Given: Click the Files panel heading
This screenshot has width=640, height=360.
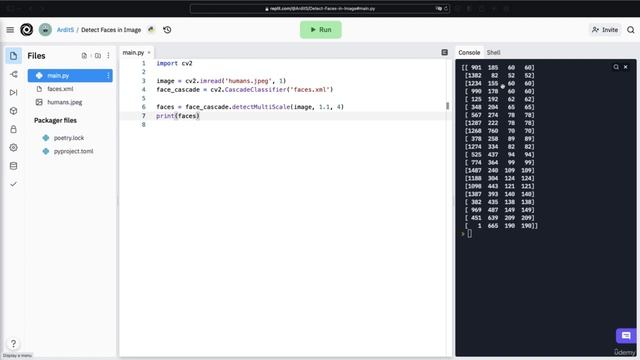Looking at the screenshot, I should 36,56.
